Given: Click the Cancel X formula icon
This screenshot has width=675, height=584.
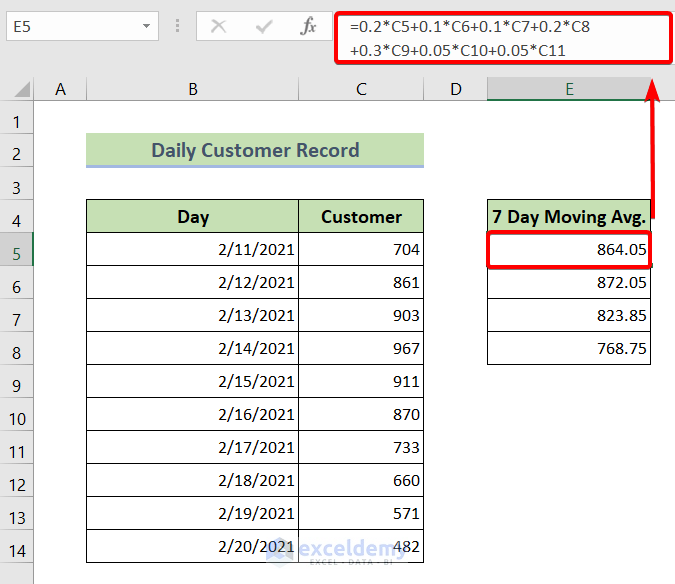Looking at the screenshot, I should 218,27.
